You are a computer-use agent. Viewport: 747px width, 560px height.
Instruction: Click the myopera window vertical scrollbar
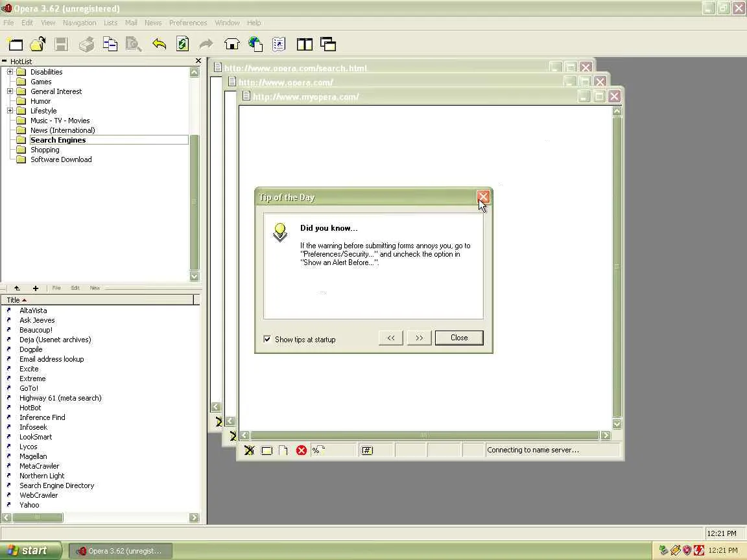(617, 266)
